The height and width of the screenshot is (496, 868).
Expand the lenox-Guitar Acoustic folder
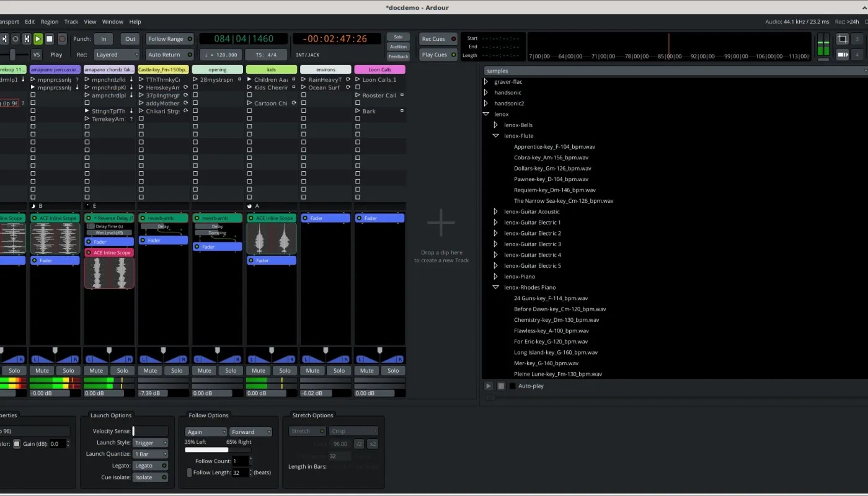496,211
